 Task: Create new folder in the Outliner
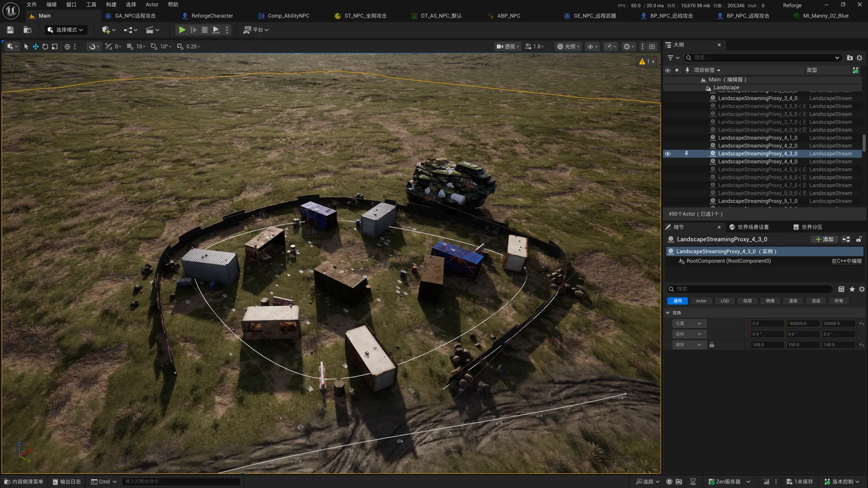coord(849,58)
